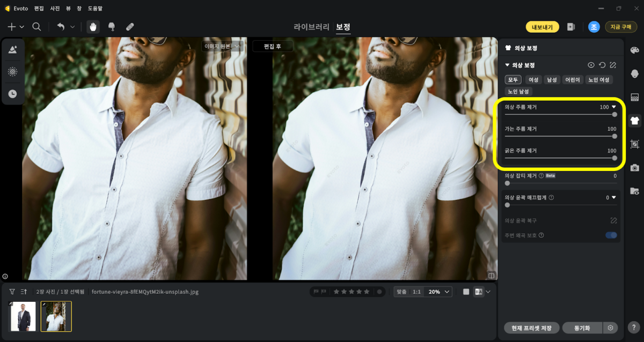
Task: Toggle the 주변 왜곡 보호 switch
Action: click(611, 235)
